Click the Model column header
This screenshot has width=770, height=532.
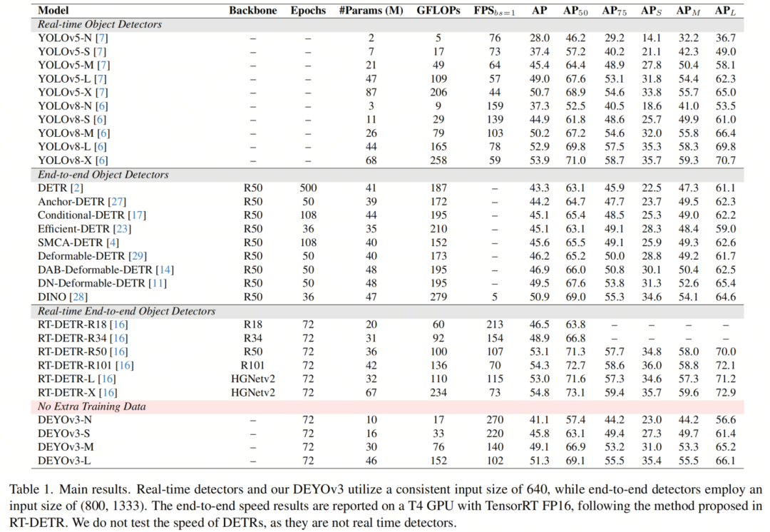click(x=53, y=10)
